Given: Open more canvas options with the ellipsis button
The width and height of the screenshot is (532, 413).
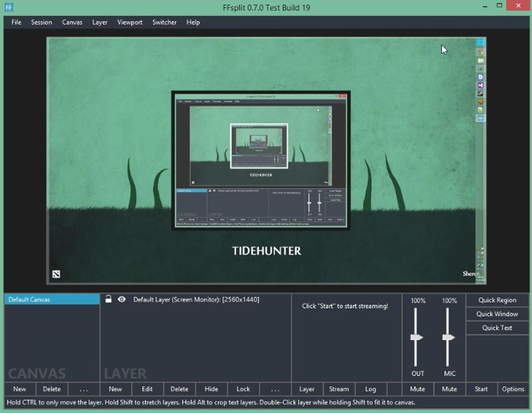Looking at the screenshot, I should (x=83, y=389).
